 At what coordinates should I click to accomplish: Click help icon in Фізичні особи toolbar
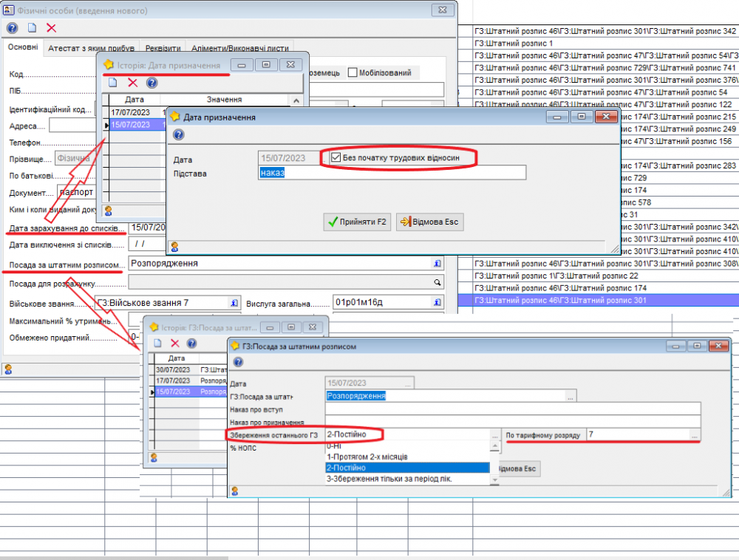[x=12, y=28]
